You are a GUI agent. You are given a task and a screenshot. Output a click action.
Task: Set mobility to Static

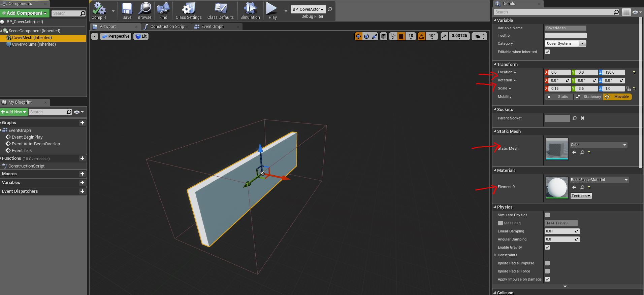click(559, 97)
